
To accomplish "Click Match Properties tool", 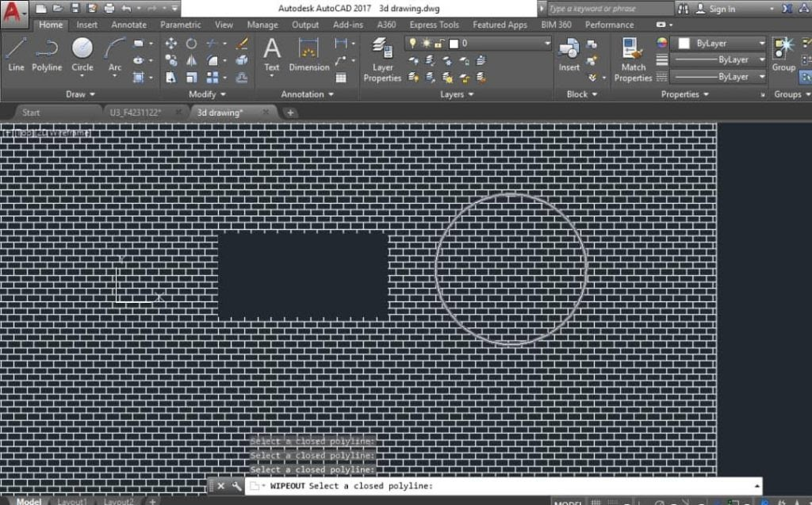I will (x=633, y=59).
